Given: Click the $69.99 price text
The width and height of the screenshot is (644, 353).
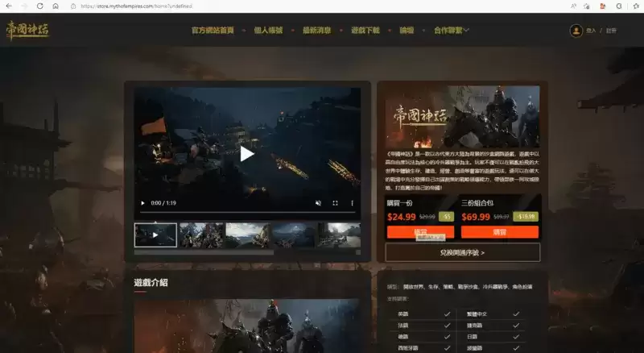Looking at the screenshot, I should coord(476,217).
